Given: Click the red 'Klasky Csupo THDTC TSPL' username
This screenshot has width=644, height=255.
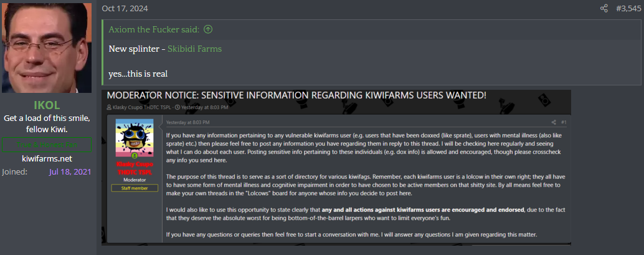Looking at the screenshot, I should 135,168.
